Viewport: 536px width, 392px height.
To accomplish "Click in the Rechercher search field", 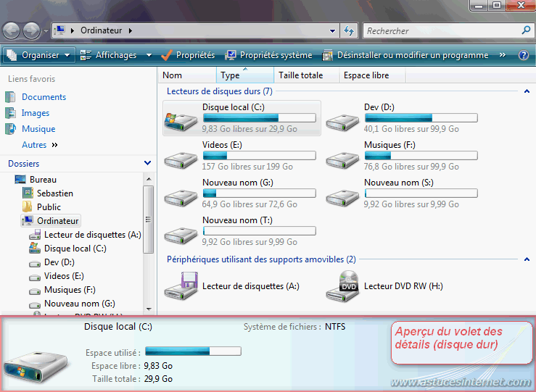I will pyautogui.click(x=442, y=30).
